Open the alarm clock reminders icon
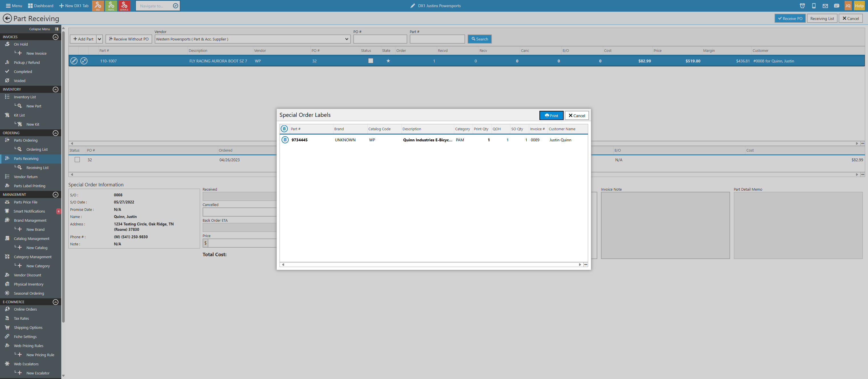Screen dimensions: 868x379 click(x=802, y=6)
